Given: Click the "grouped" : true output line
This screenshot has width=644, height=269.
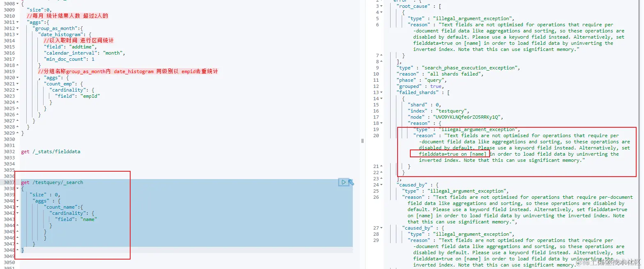Looking at the screenshot, I should pos(419,86).
